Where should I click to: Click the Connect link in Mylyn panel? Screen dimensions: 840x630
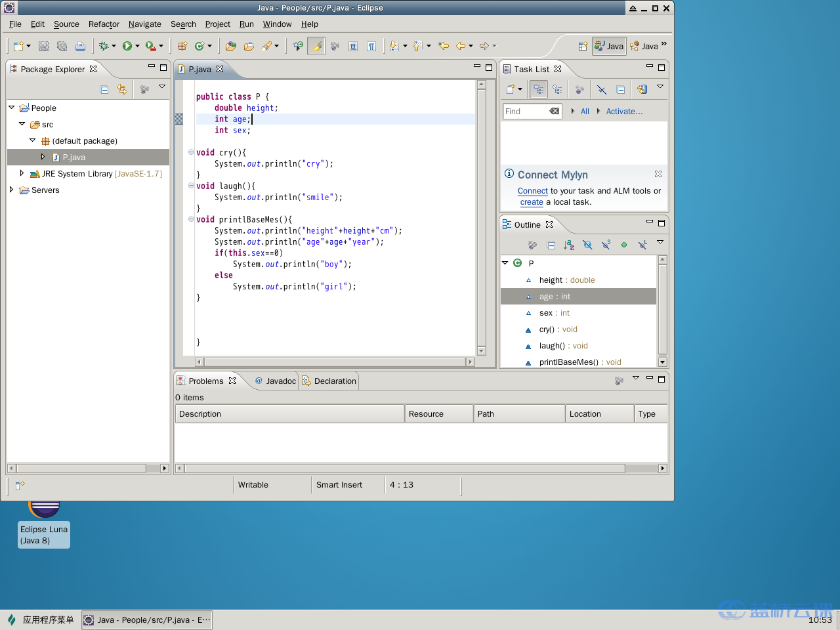coord(532,191)
